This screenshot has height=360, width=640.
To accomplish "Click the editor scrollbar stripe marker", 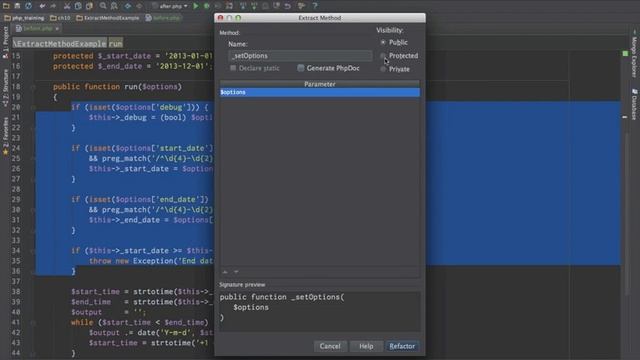I will click(625, 117).
